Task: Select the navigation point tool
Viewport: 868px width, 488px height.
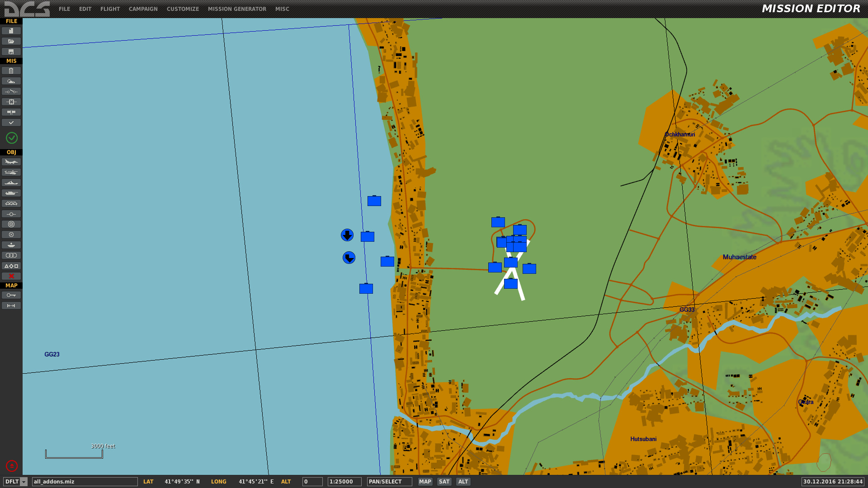Action: click(11, 214)
